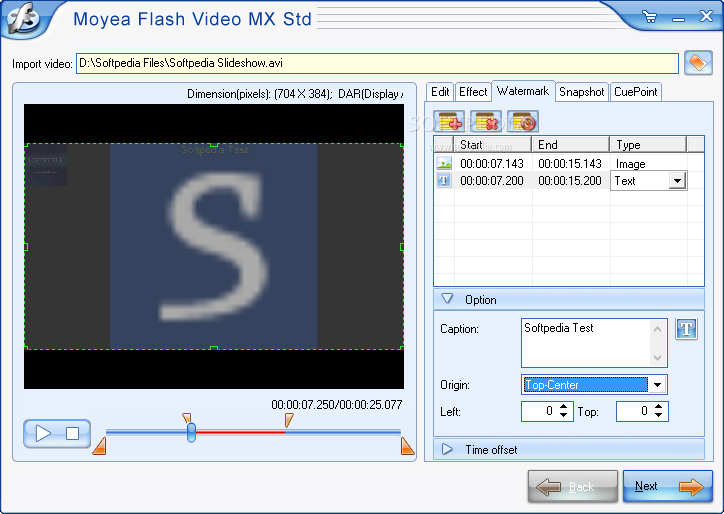Viewport: 724px width, 514px height.
Task: Select end time 00:00:15.143 cell
Action: 570,163
